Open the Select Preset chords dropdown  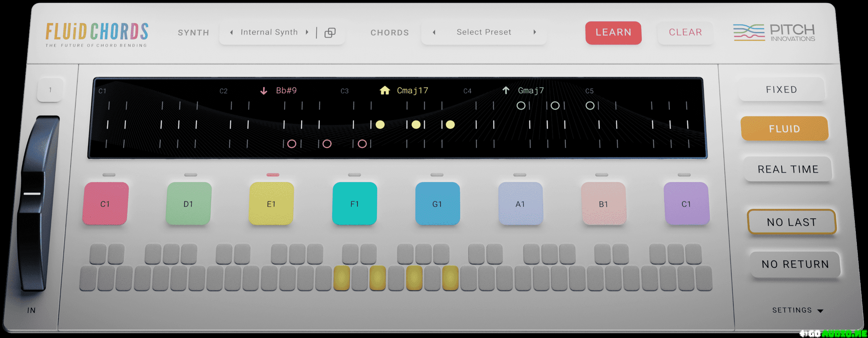click(x=484, y=32)
